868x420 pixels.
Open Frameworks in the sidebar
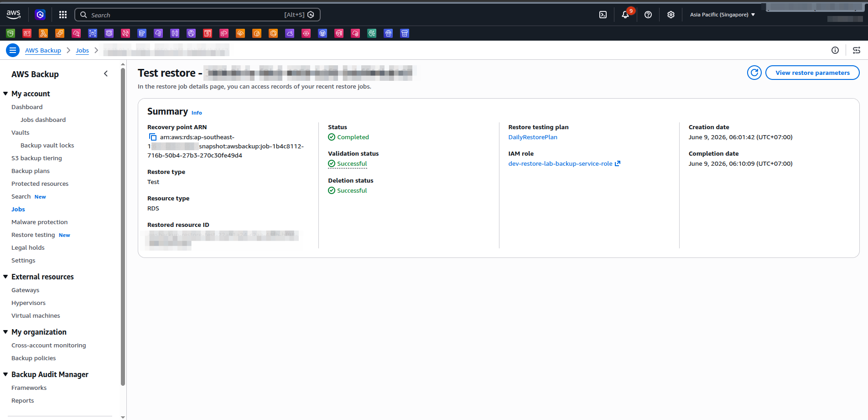[29, 388]
